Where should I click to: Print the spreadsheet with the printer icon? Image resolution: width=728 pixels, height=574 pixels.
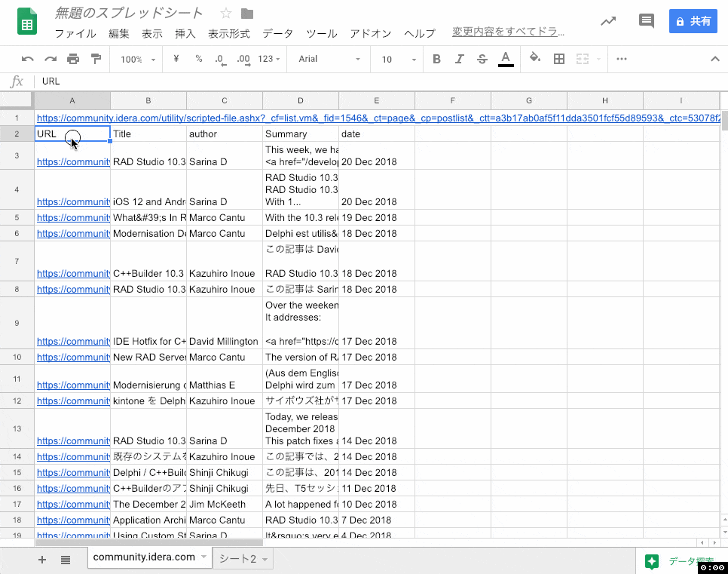(x=73, y=59)
